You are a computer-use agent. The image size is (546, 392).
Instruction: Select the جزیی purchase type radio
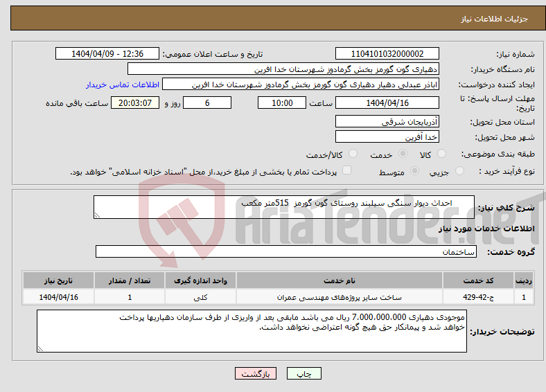459,170
